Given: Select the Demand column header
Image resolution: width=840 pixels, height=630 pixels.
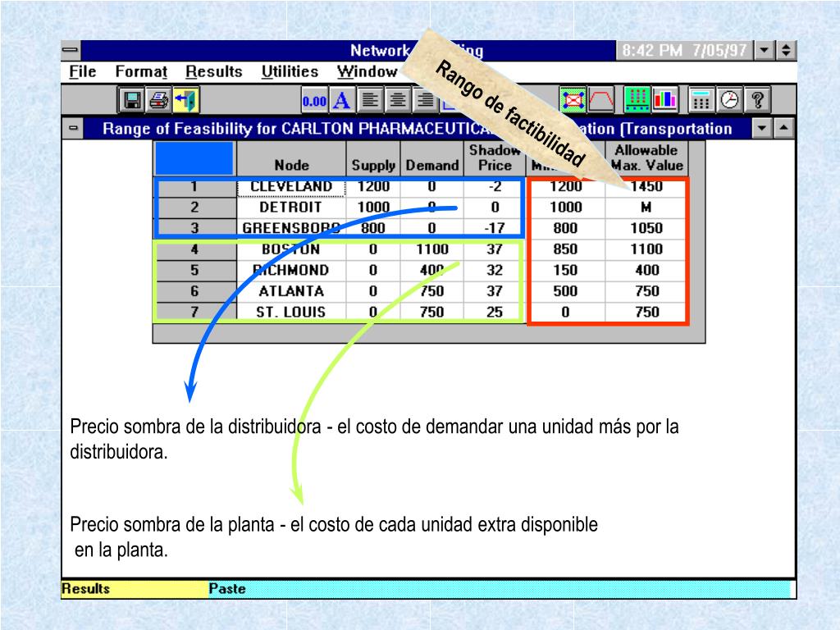Looking at the screenshot, I should point(431,158).
